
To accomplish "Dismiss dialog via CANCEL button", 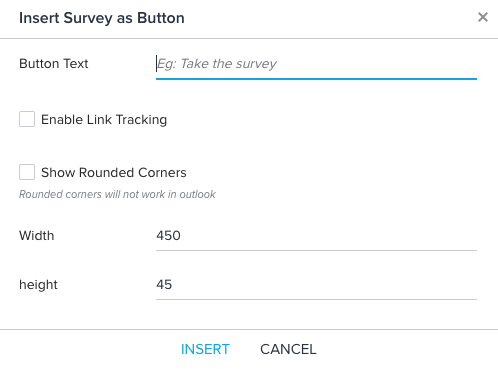I will point(288,349).
